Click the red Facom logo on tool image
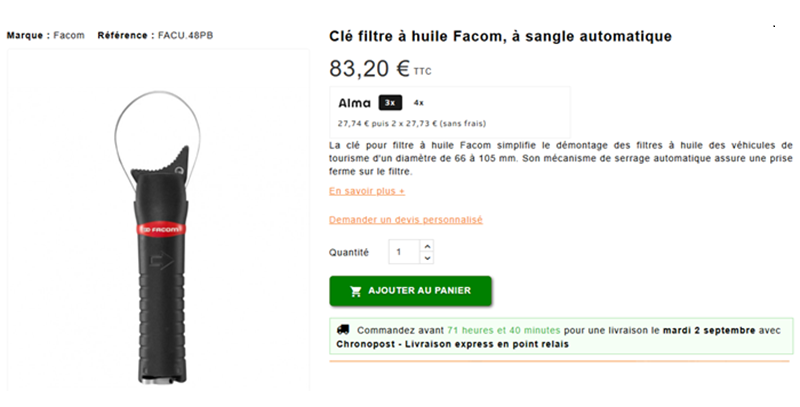 coord(160,230)
